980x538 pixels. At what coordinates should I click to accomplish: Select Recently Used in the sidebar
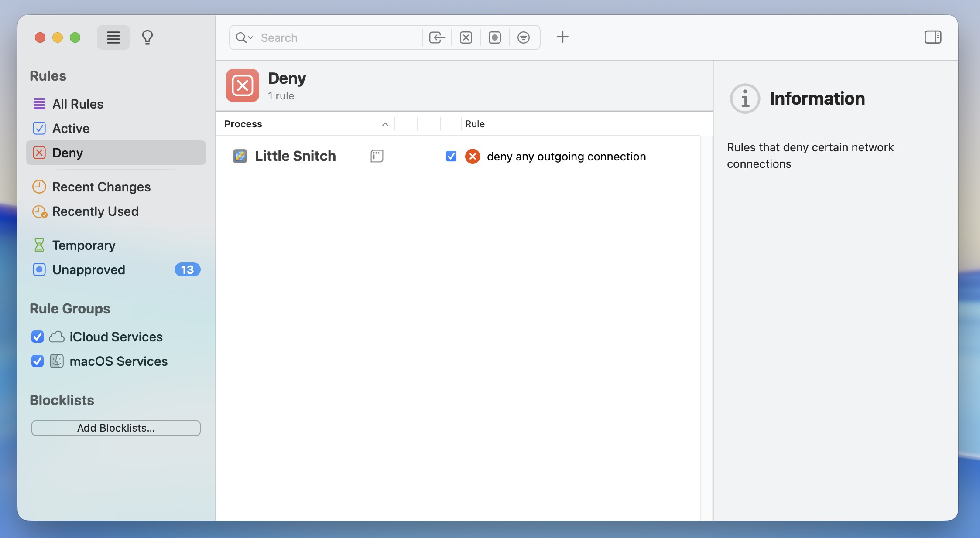tap(95, 212)
